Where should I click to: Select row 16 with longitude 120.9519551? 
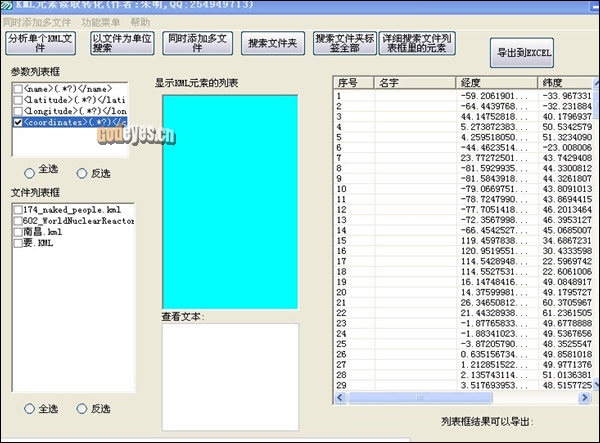coord(463,251)
